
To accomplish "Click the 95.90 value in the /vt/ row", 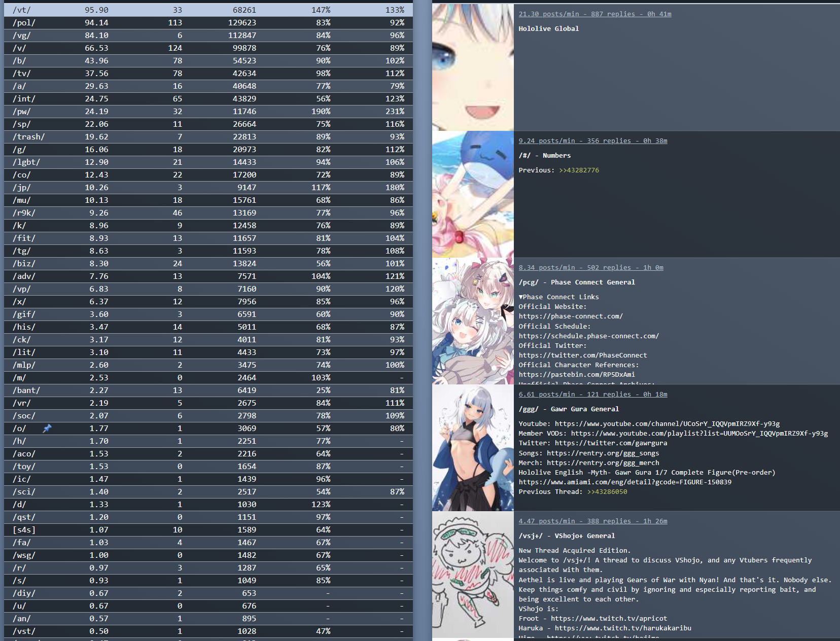I will click(x=96, y=10).
